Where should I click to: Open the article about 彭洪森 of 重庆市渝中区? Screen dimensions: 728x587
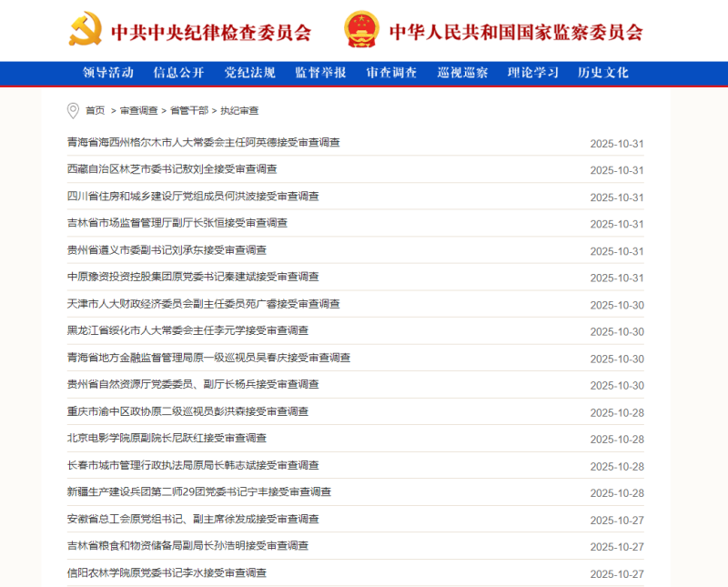(x=184, y=411)
